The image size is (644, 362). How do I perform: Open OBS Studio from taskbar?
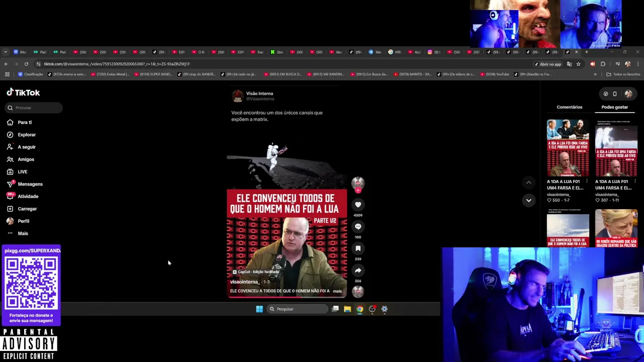pos(372,309)
